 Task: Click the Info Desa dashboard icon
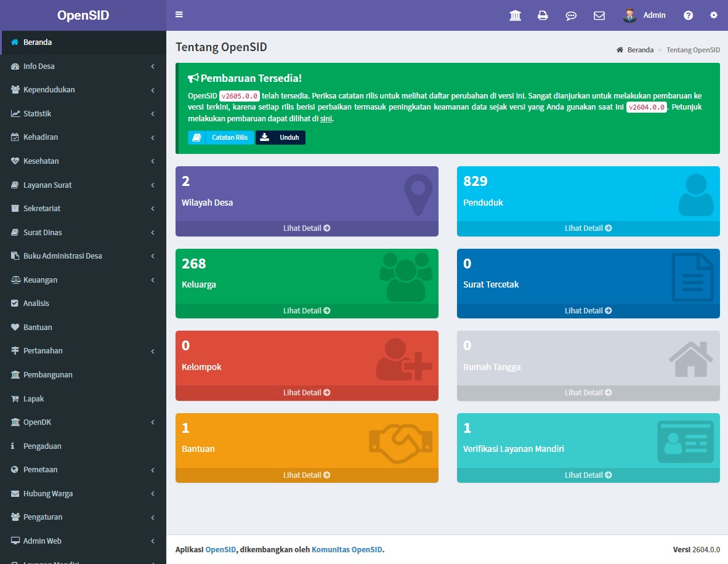(15, 66)
